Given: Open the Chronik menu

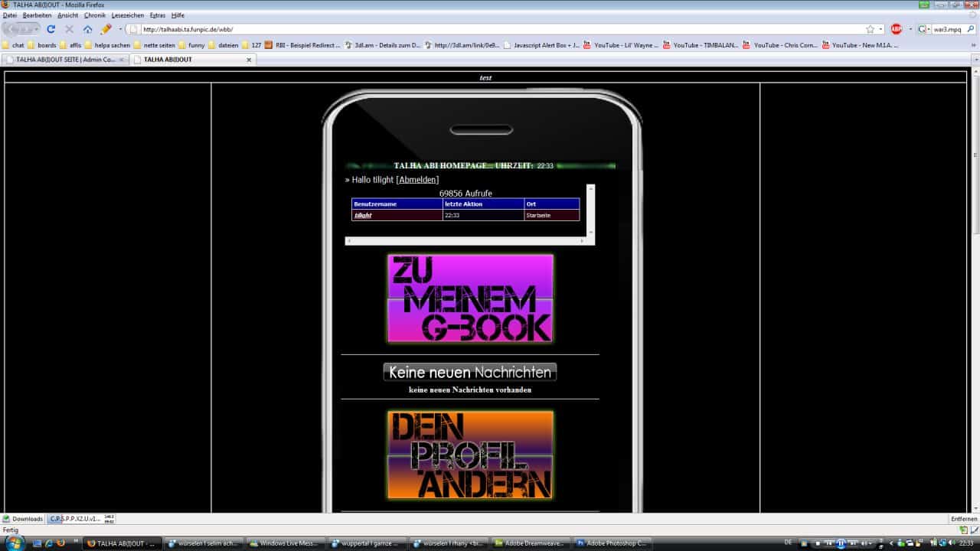Looking at the screenshot, I should click(95, 15).
